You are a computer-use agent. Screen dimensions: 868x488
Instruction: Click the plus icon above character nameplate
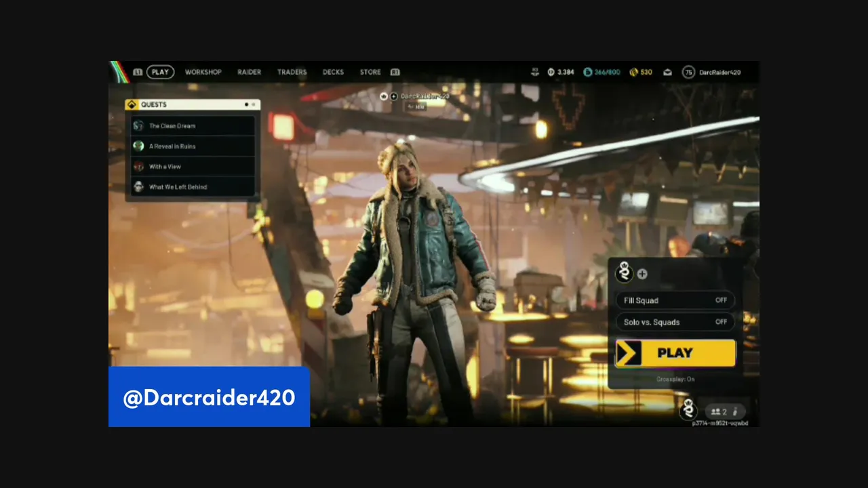pyautogui.click(x=394, y=96)
